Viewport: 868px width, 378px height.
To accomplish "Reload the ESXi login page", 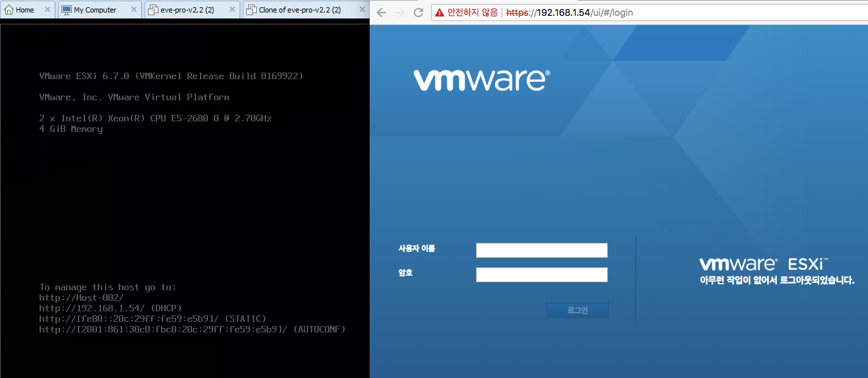I will (x=418, y=13).
